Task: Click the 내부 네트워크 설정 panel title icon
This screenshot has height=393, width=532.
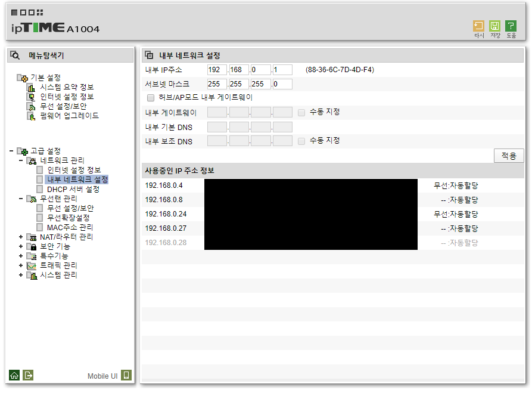Action: 149,55
